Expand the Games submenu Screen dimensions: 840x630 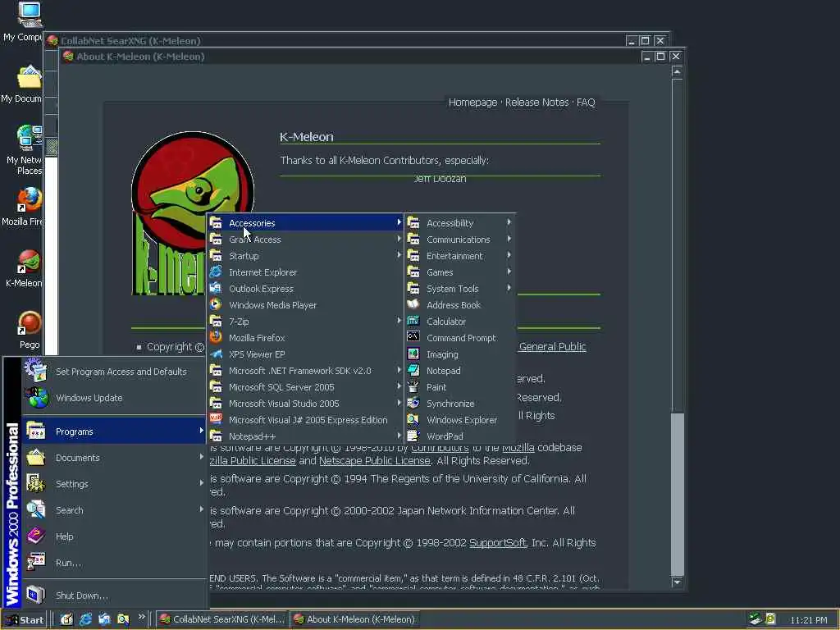[x=459, y=272]
